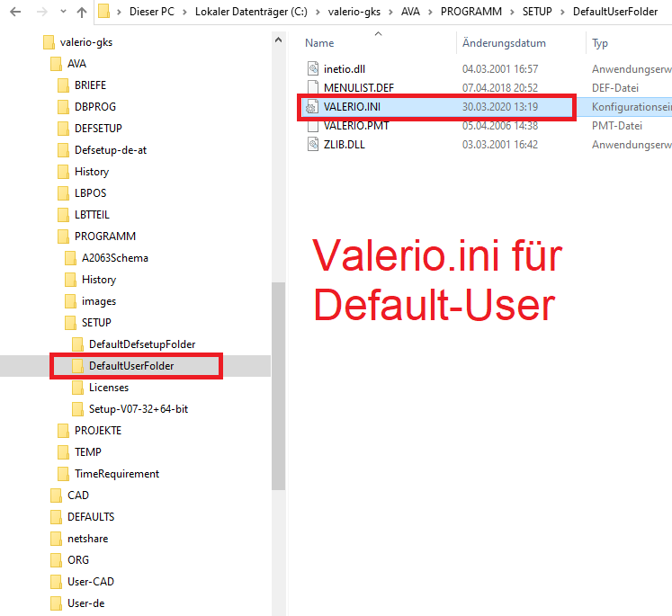
Task: Sort files by Änderungsdatum column header
Action: pyautogui.click(x=504, y=43)
